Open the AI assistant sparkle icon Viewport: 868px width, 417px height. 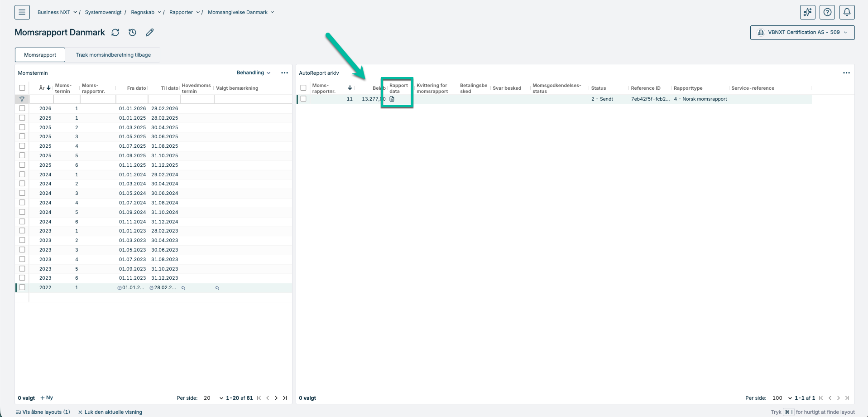(808, 12)
